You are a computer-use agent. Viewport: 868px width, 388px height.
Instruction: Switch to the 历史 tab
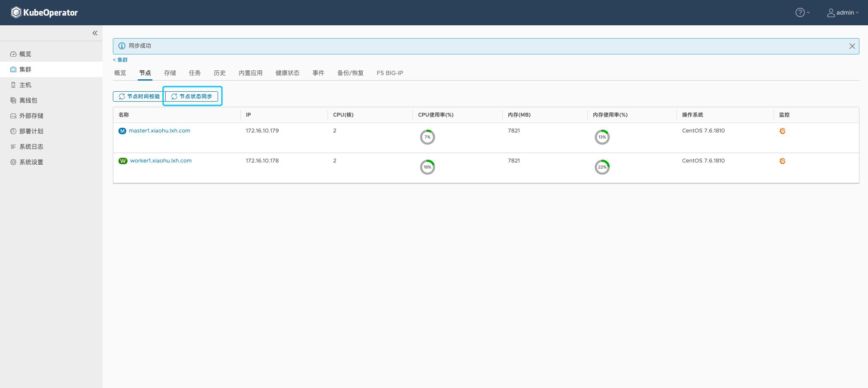tap(220, 73)
